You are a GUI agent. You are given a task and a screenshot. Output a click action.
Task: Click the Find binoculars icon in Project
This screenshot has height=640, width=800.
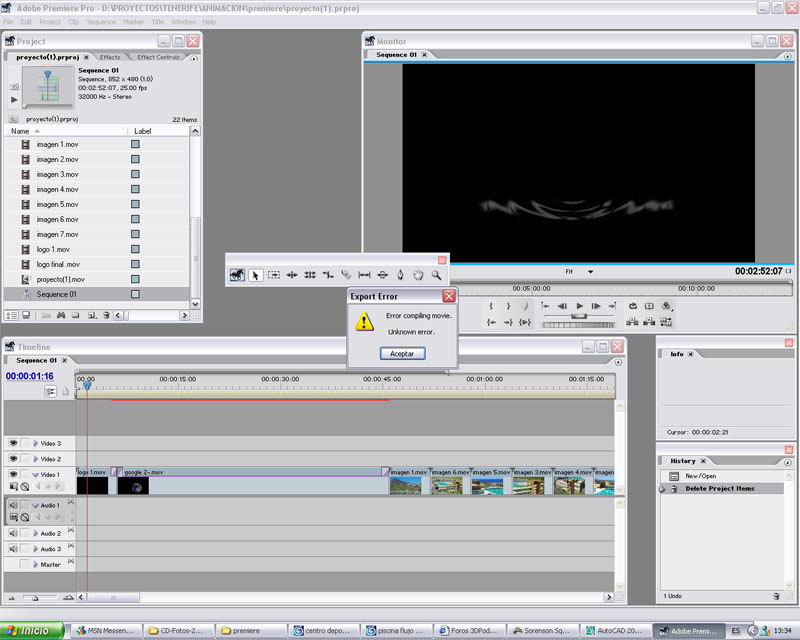click(61, 315)
